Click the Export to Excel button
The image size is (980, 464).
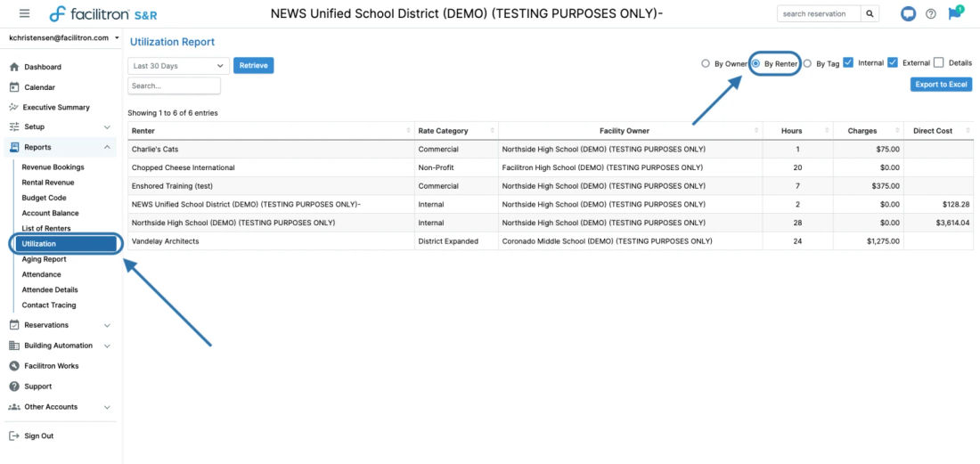[941, 85]
